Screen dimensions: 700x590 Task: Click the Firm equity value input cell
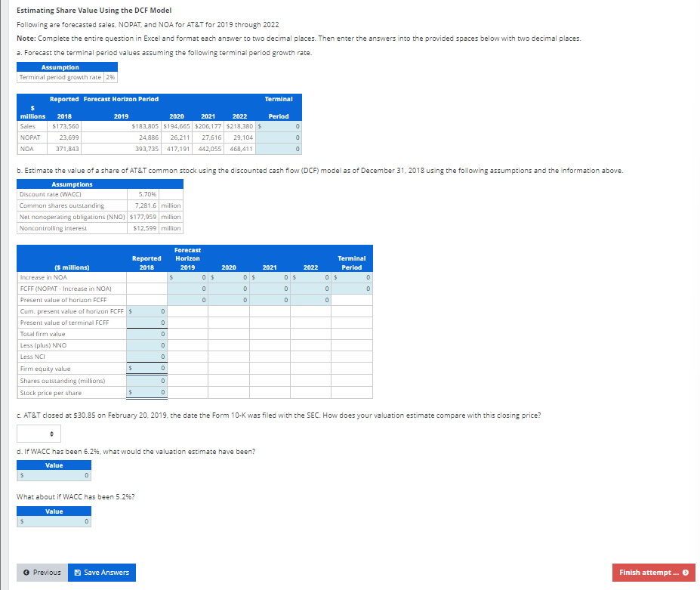click(x=148, y=368)
